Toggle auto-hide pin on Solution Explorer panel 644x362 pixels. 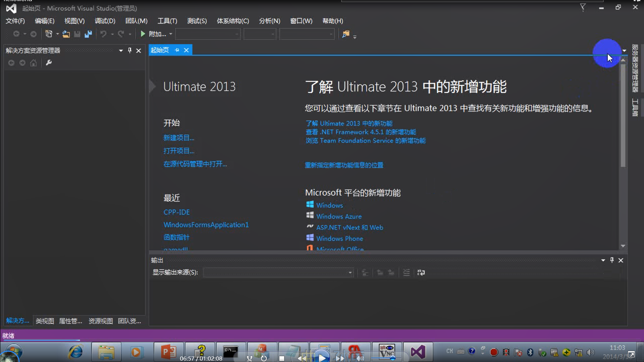130,50
